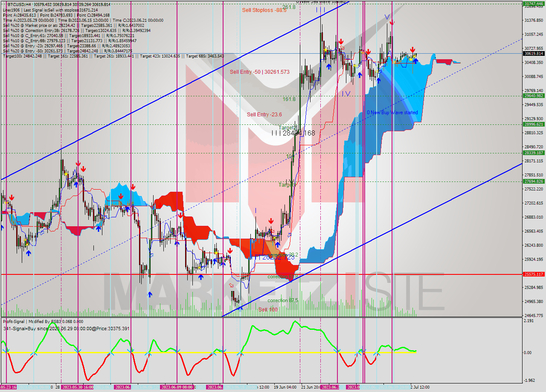
Task: Select the green 27694.826 price tag
Action: coord(533,181)
